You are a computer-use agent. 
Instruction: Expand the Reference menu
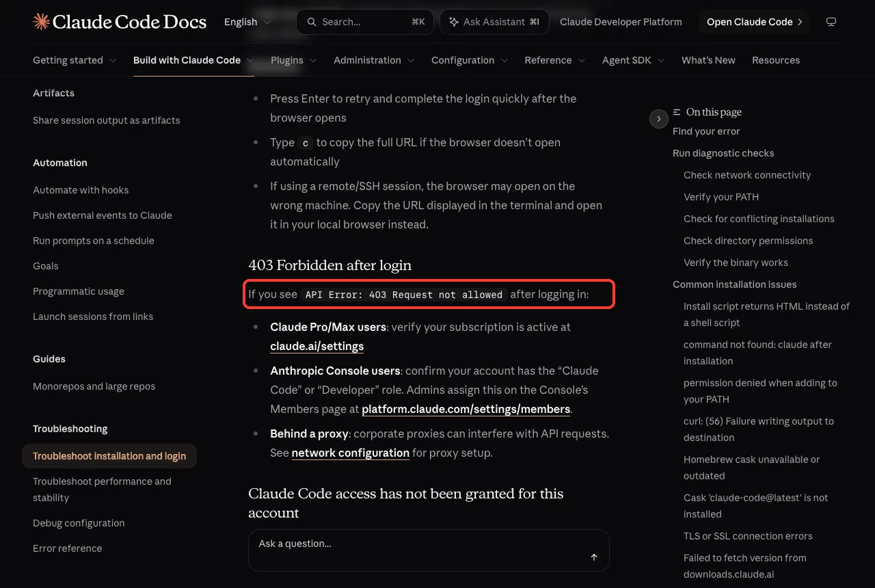click(x=555, y=60)
